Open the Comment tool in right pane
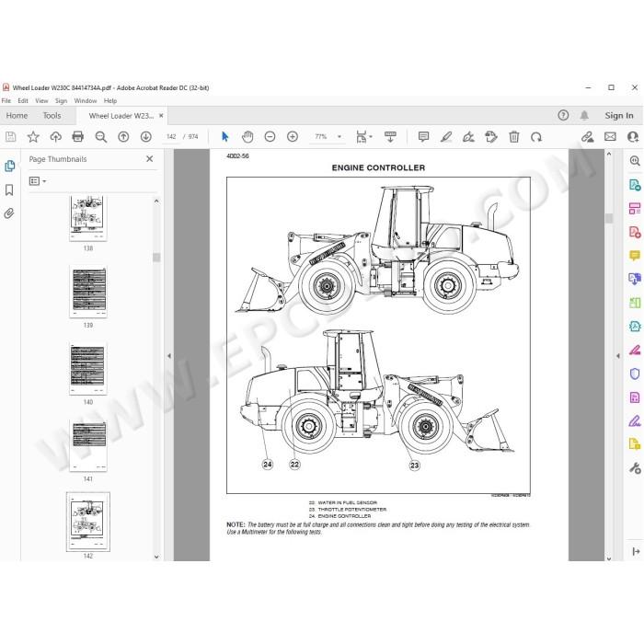 click(635, 256)
